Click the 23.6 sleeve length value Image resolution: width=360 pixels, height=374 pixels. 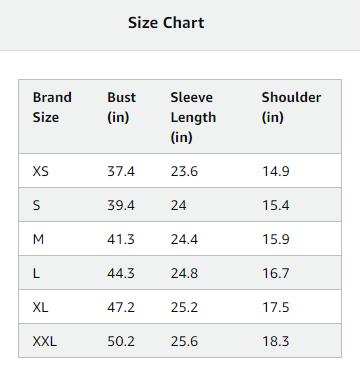click(184, 171)
